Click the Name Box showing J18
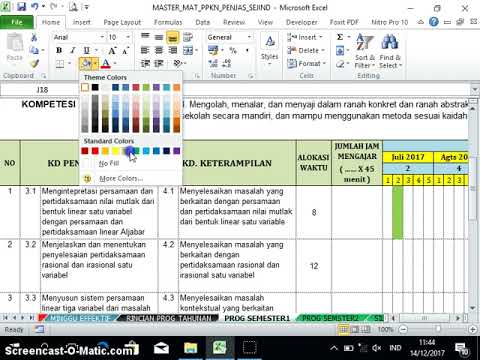This screenshot has height=360, width=480. pos(42,90)
